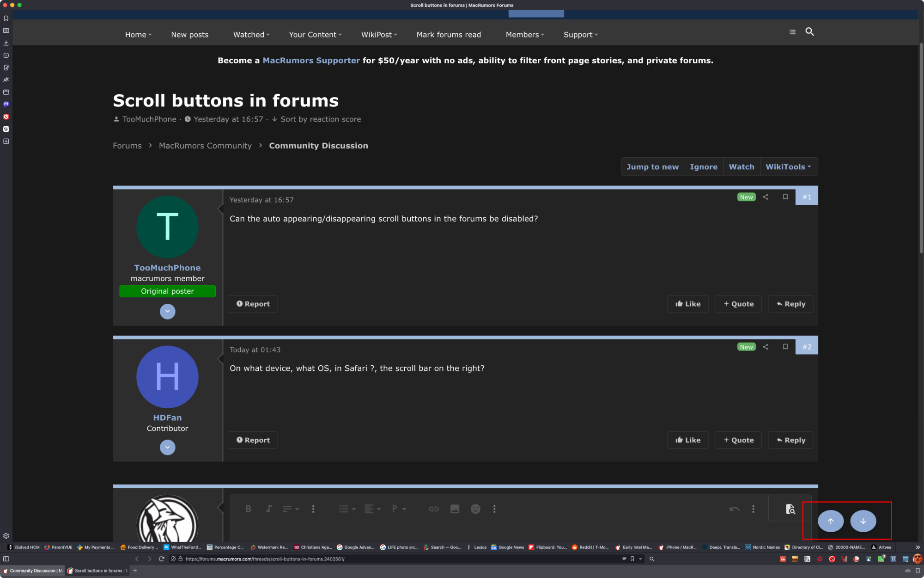Toggle italic formatting in reply editor
924x578 pixels.
(268, 509)
